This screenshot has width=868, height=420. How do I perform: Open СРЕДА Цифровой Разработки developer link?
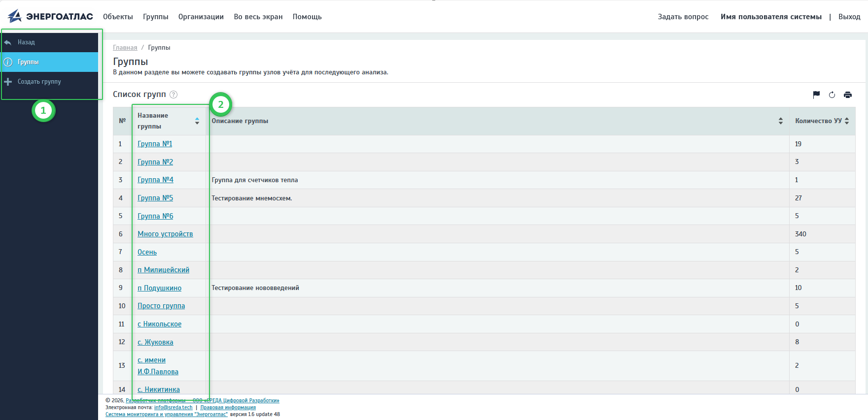(x=203, y=401)
